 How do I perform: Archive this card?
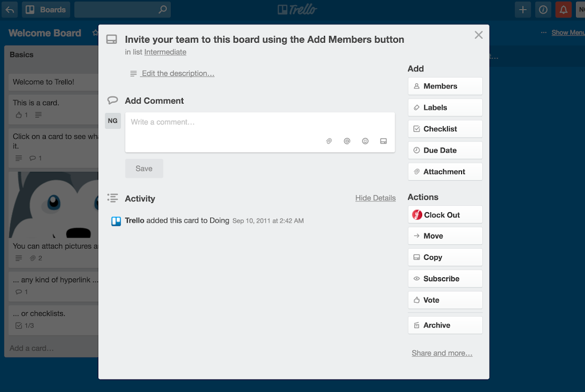coord(445,325)
